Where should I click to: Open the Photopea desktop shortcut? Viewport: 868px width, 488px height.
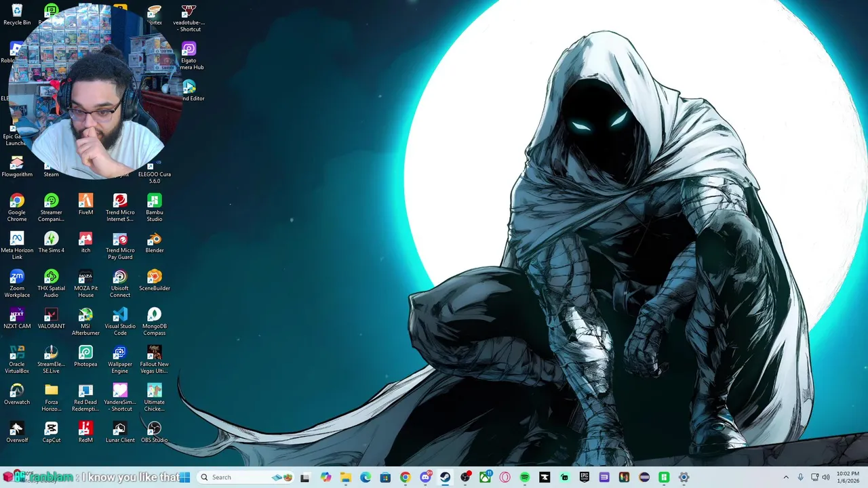(85, 357)
